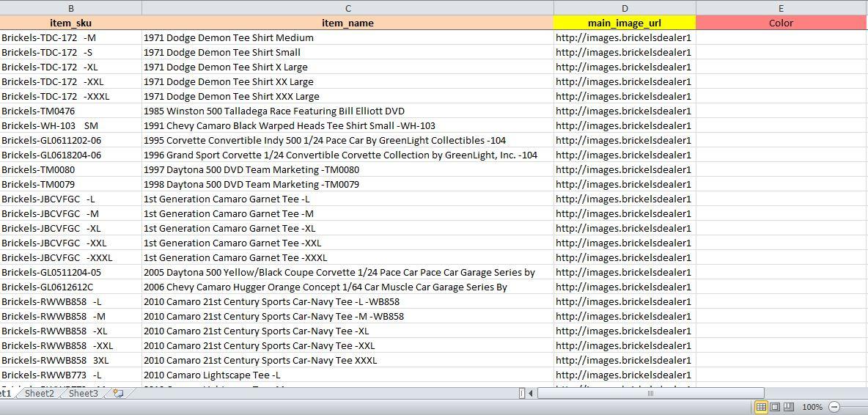This screenshot has height=415, width=868.
Task: Click the horizontal scrollbar thumb
Action: (650, 394)
